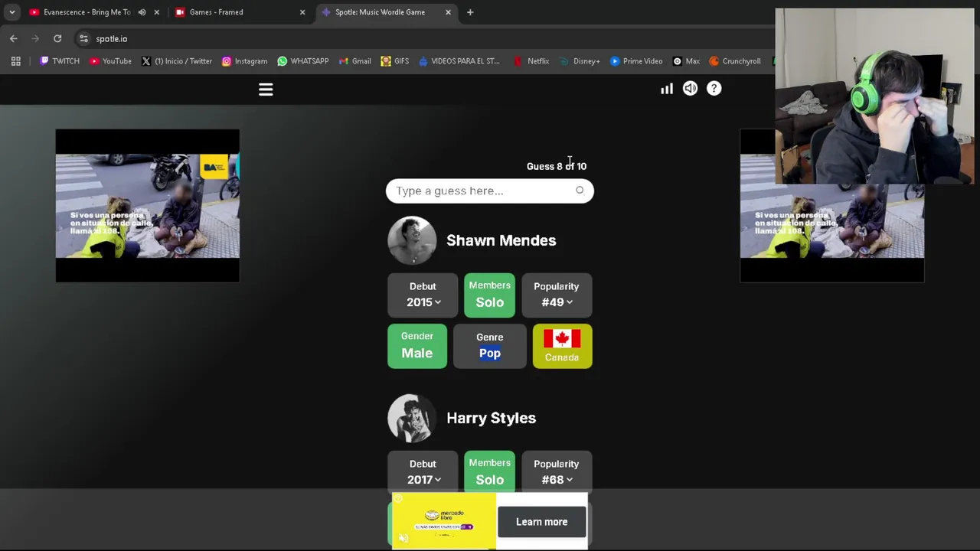Click the Harry Styles name text
The height and width of the screenshot is (551, 980).
(491, 418)
